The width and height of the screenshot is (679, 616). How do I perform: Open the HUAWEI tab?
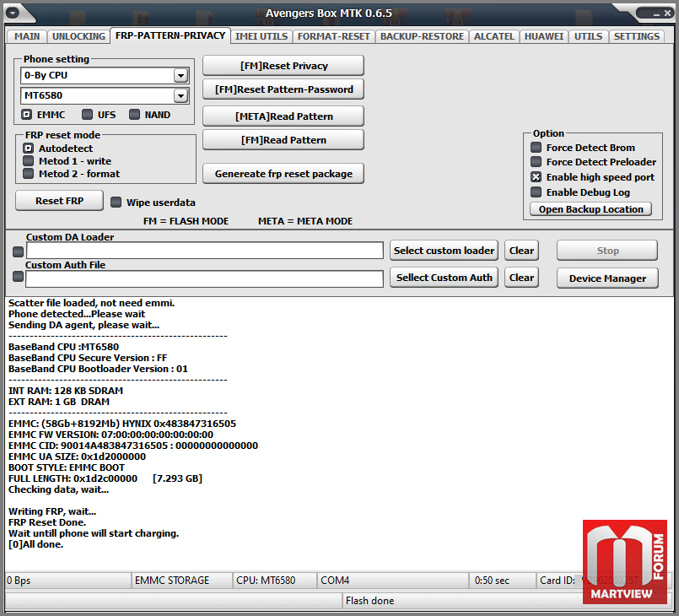544,36
